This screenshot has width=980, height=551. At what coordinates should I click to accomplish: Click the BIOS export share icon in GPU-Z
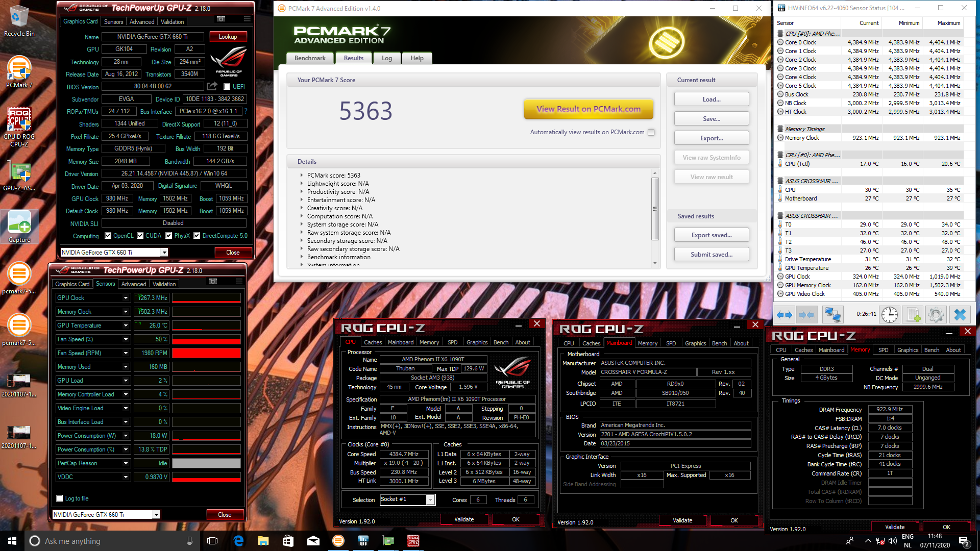click(212, 86)
